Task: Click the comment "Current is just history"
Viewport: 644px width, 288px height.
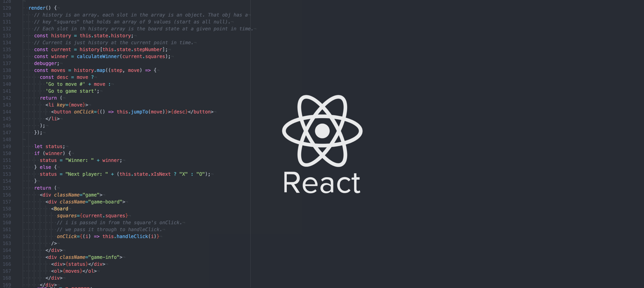Action: tap(114, 43)
